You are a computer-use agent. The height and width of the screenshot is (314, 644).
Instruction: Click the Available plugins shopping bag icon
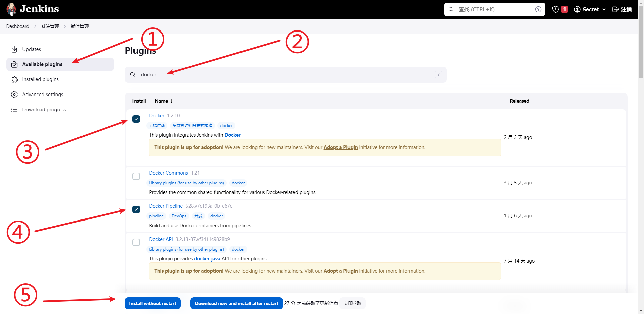(14, 64)
